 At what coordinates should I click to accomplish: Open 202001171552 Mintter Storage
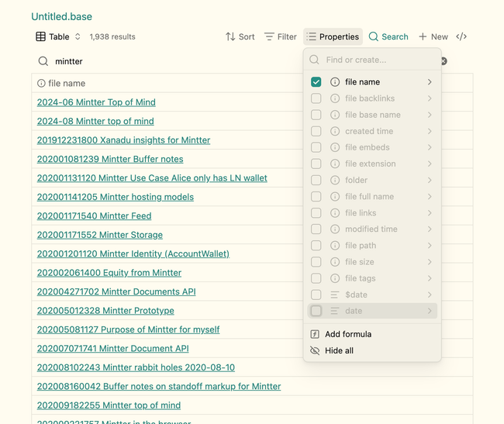click(x=100, y=235)
